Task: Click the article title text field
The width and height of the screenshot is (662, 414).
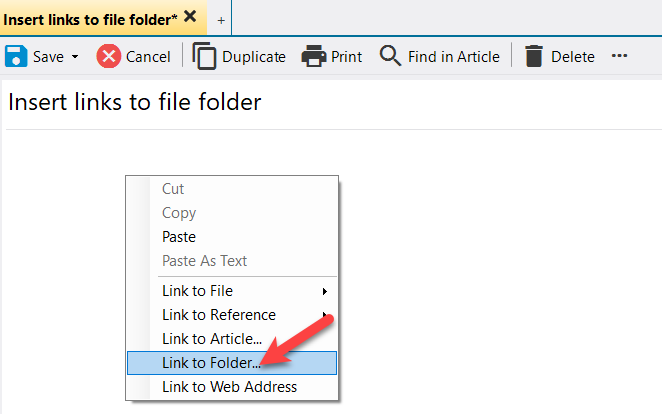Action: (x=330, y=102)
